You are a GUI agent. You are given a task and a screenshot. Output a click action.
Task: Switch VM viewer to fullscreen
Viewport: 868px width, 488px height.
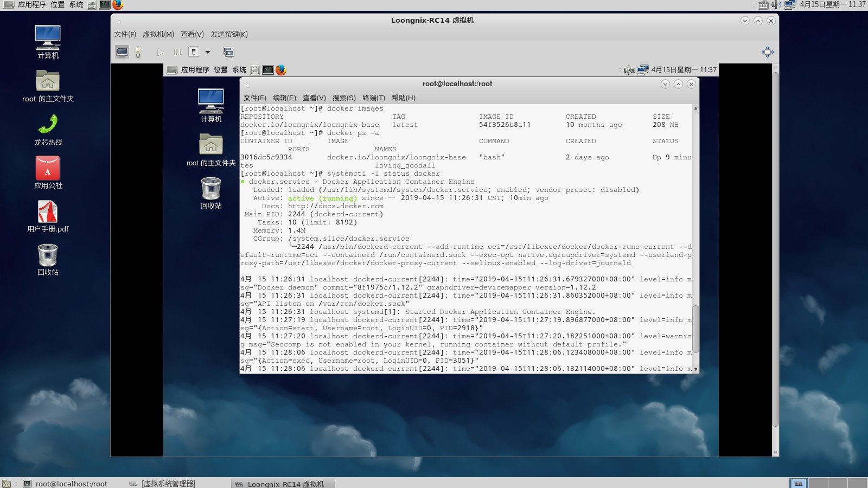click(767, 52)
